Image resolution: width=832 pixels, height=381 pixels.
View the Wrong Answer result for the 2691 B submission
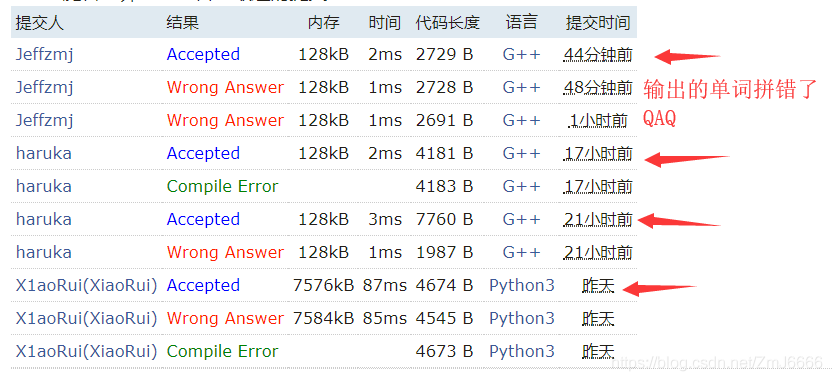(225, 120)
